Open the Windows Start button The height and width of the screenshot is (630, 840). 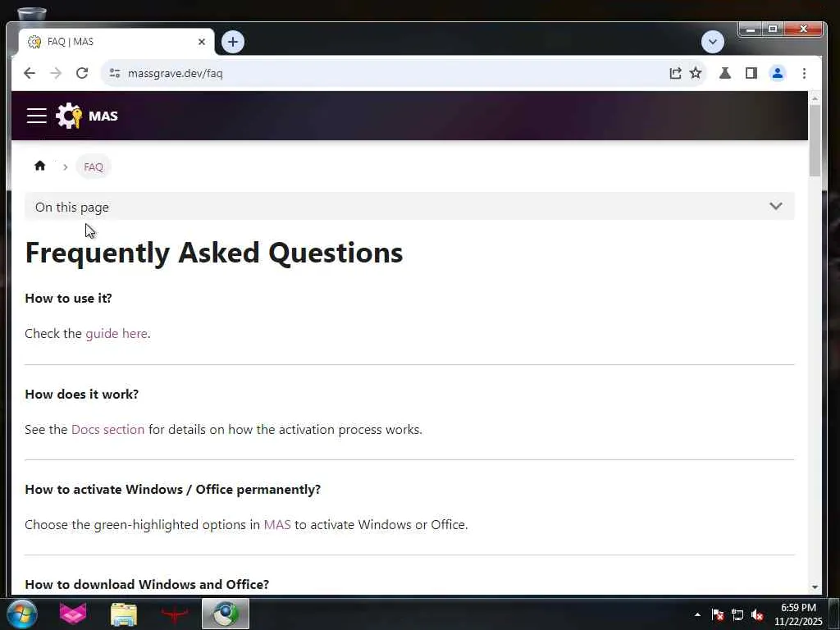[22, 614]
